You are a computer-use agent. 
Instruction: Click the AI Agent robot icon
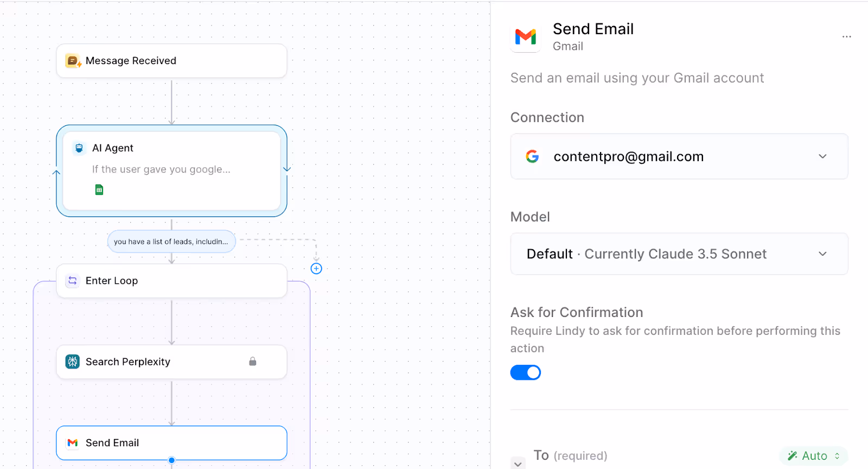click(79, 148)
